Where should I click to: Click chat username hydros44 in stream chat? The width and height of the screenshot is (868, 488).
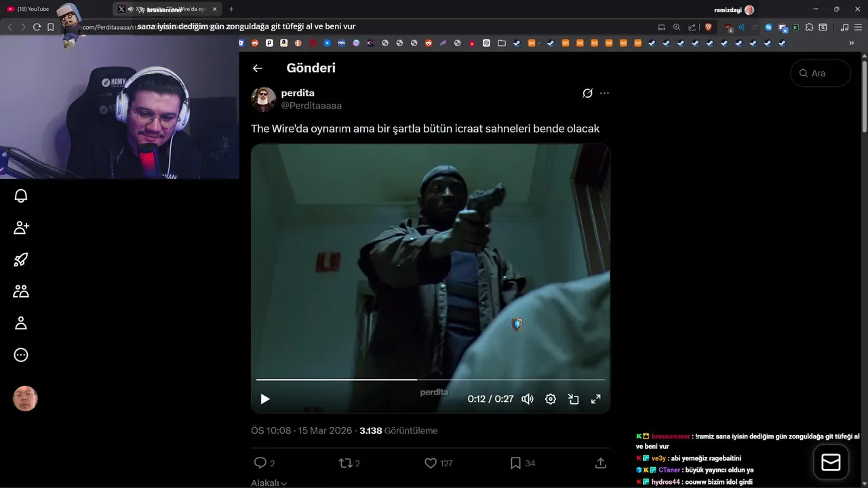coord(665,482)
